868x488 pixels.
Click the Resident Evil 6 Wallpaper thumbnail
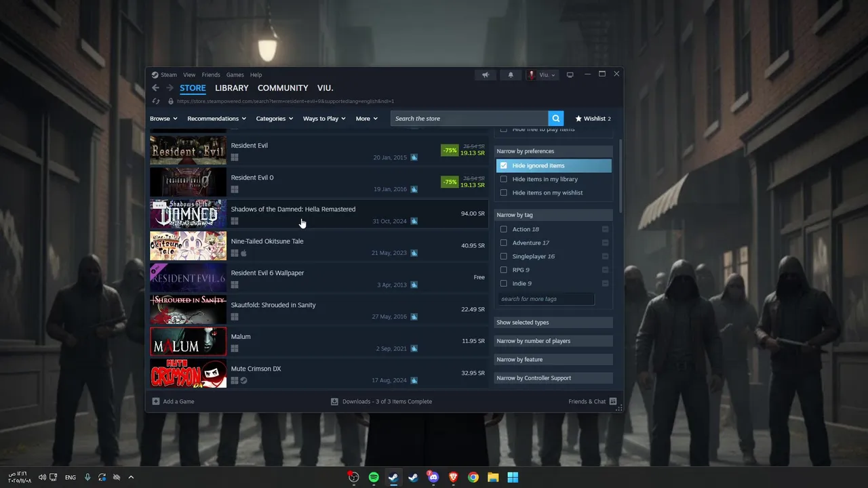pyautogui.click(x=189, y=278)
